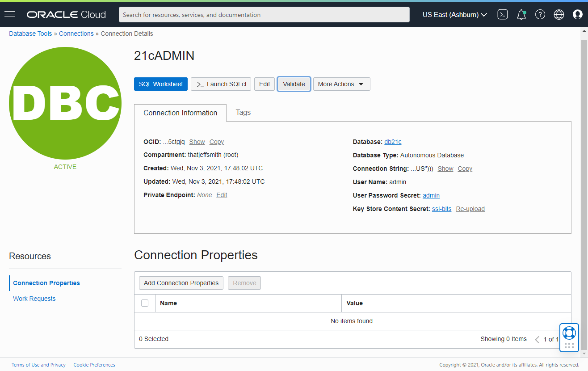Select the Connection Information tab
The width and height of the screenshot is (588, 371).
click(x=181, y=113)
